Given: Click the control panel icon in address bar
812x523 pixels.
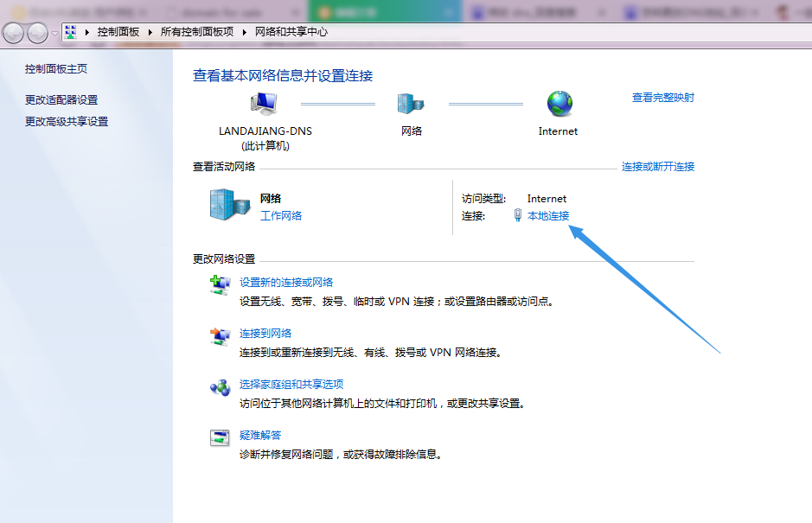Looking at the screenshot, I should 72,32.
